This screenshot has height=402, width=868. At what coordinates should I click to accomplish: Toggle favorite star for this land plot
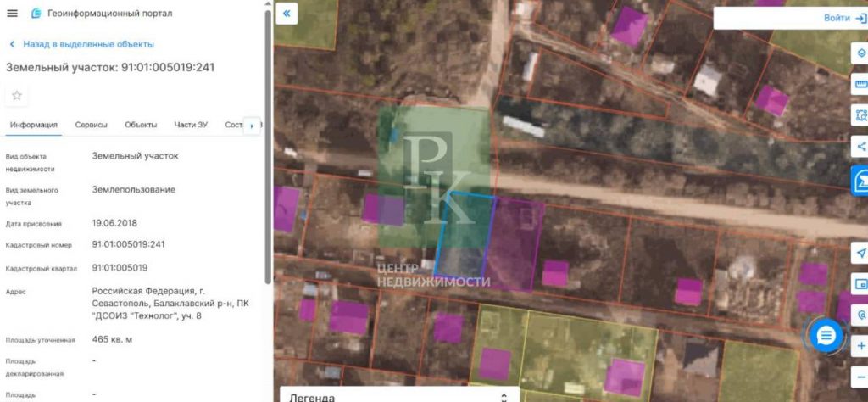[x=16, y=96]
